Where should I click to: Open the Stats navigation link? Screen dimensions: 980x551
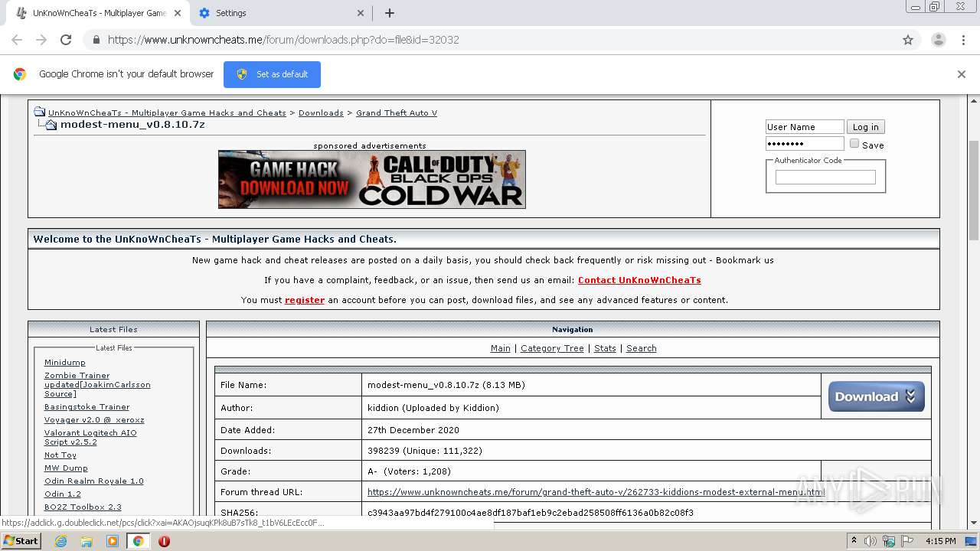(605, 348)
